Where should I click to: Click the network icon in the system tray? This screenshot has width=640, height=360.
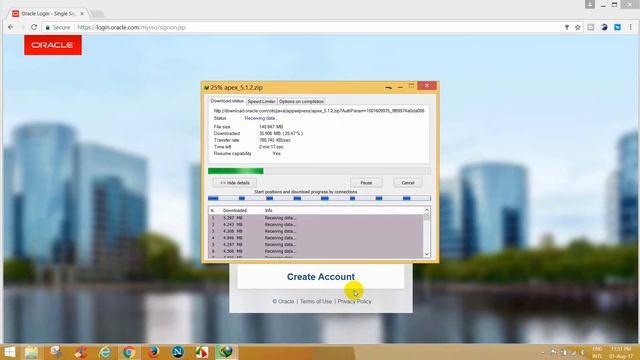click(573, 352)
